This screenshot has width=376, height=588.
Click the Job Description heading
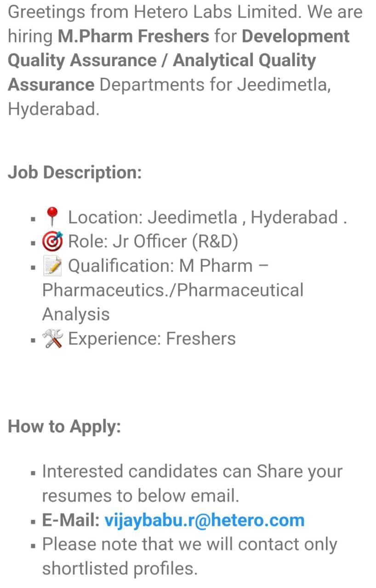[x=75, y=173]
